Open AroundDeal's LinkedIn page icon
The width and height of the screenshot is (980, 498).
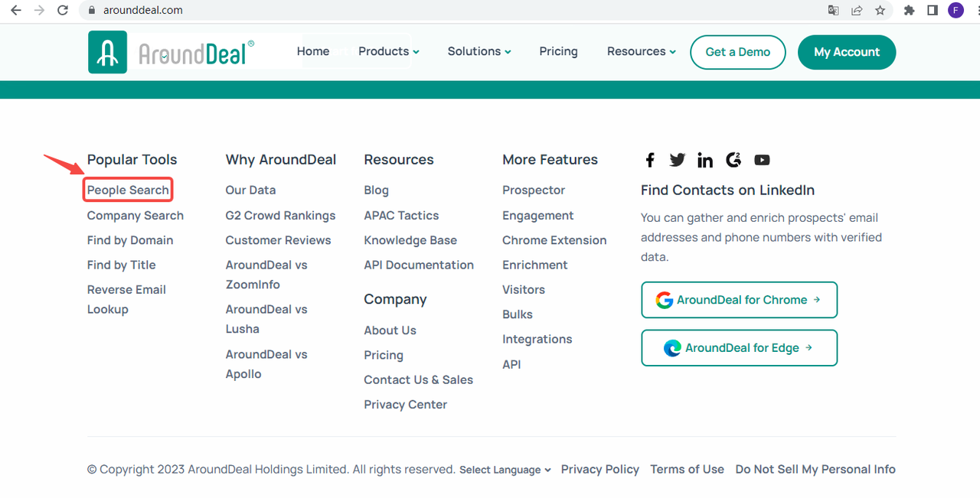coord(705,160)
